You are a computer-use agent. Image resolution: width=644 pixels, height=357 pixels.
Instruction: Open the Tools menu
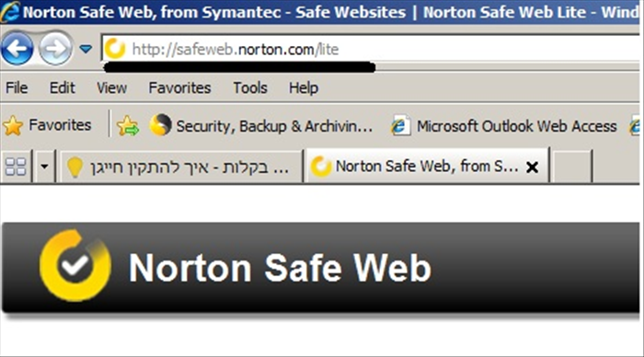click(250, 87)
